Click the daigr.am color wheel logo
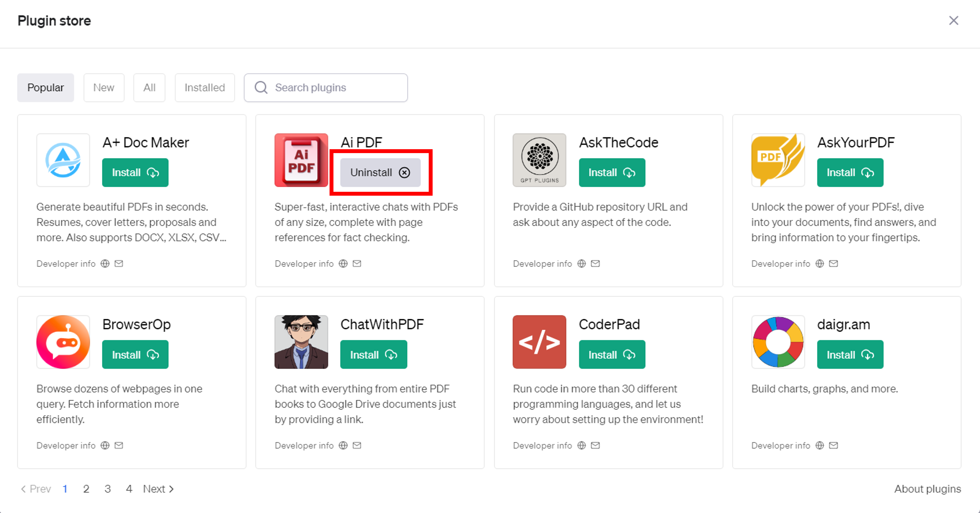The width and height of the screenshot is (980, 513). point(778,342)
